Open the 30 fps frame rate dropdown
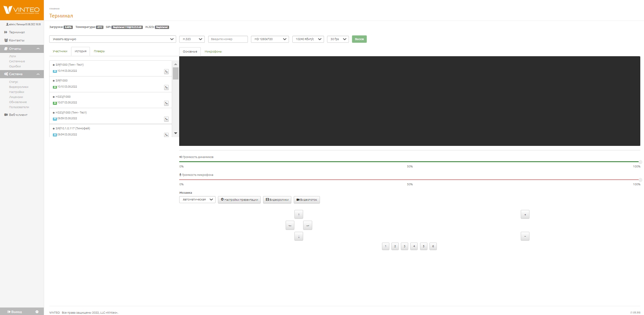644x315 pixels. (338, 39)
